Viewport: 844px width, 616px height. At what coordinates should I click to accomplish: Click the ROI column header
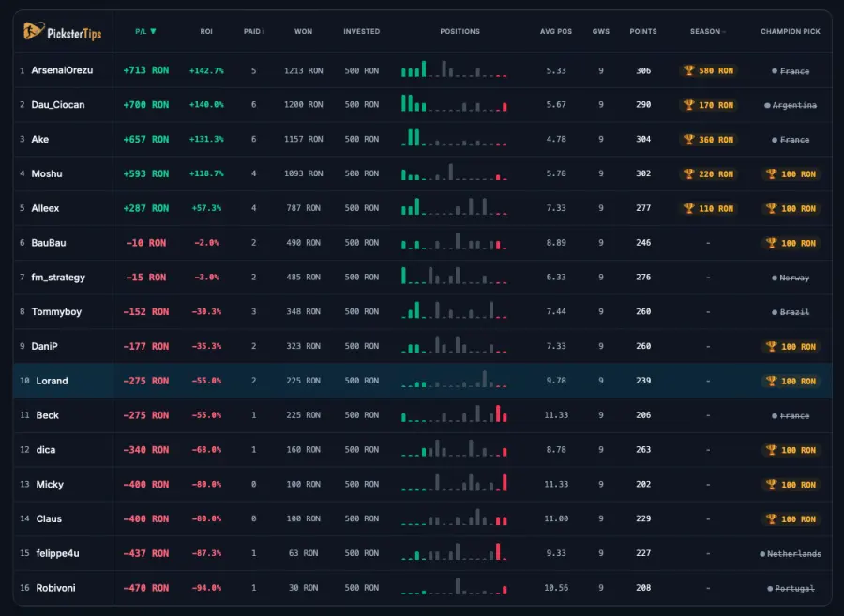tap(206, 31)
